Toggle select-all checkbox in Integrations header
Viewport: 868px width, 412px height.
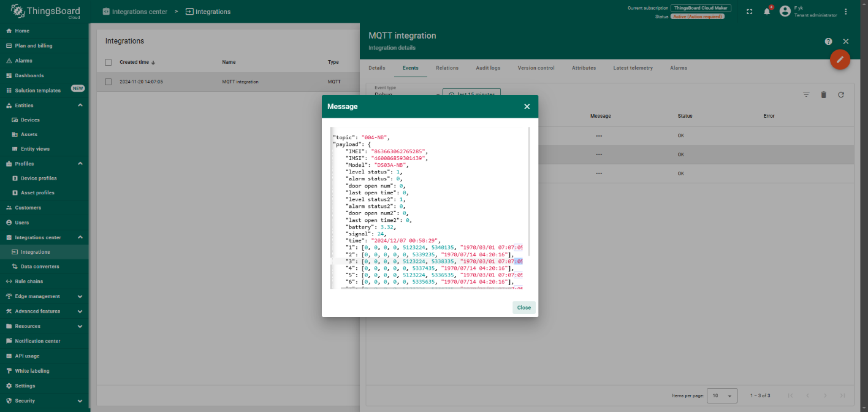tap(108, 62)
